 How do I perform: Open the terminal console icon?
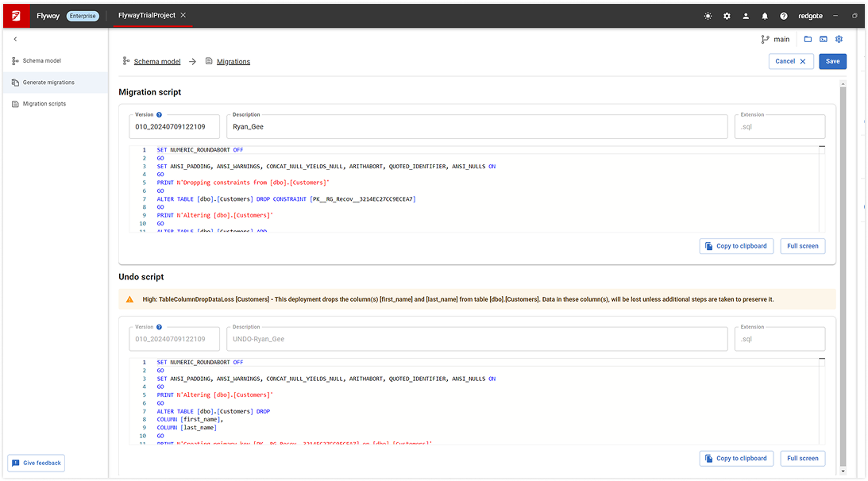[824, 39]
